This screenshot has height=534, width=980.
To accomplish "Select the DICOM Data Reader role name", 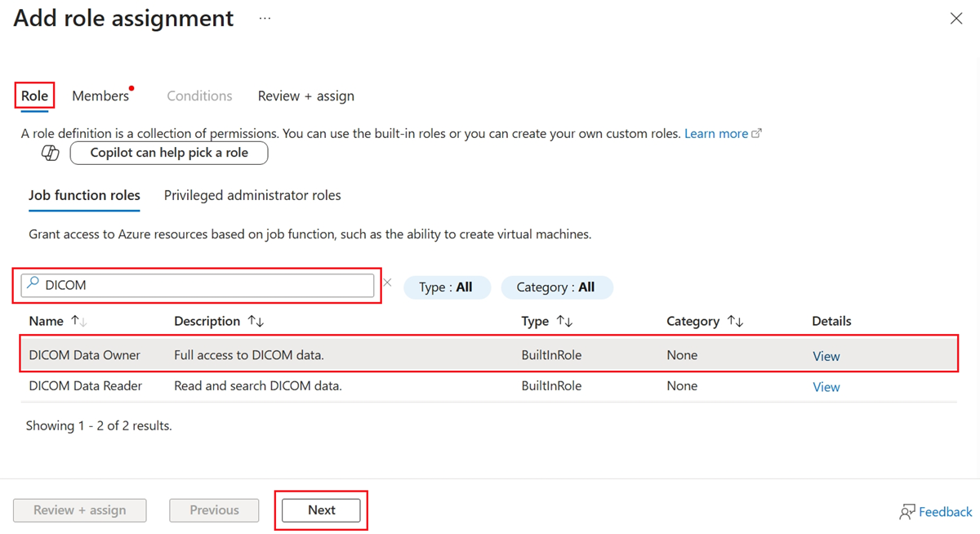I will [x=85, y=385].
